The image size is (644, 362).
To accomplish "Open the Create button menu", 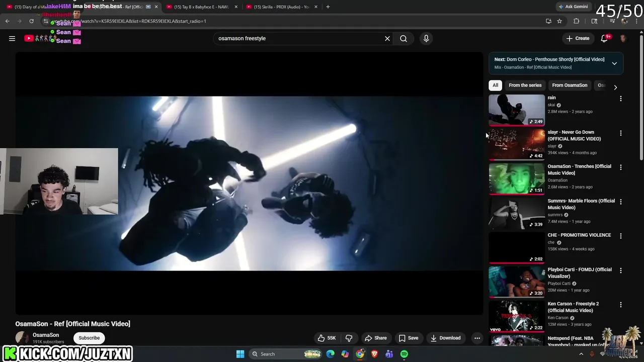I will click(578, 38).
